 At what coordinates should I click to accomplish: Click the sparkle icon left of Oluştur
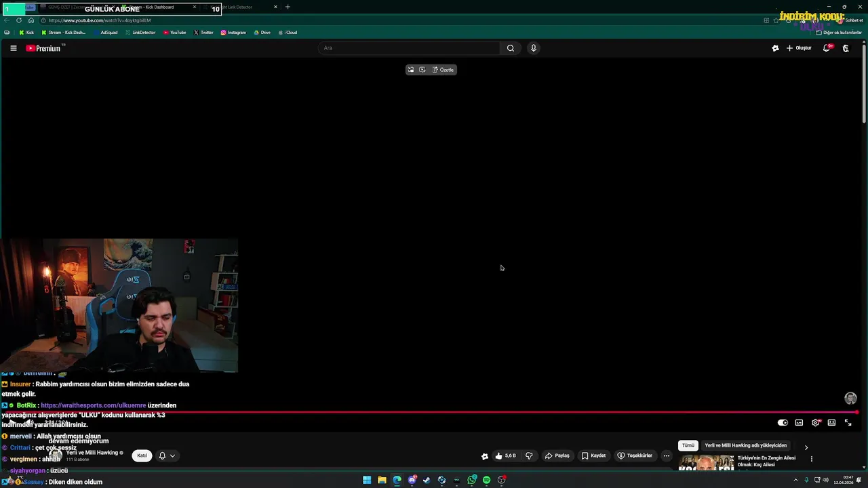tap(775, 48)
